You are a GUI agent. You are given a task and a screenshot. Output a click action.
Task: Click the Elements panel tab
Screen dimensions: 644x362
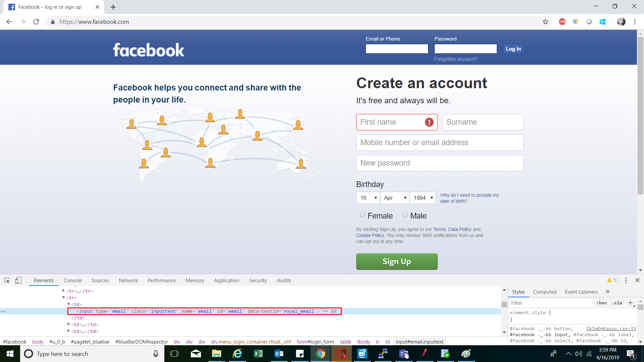(x=43, y=280)
